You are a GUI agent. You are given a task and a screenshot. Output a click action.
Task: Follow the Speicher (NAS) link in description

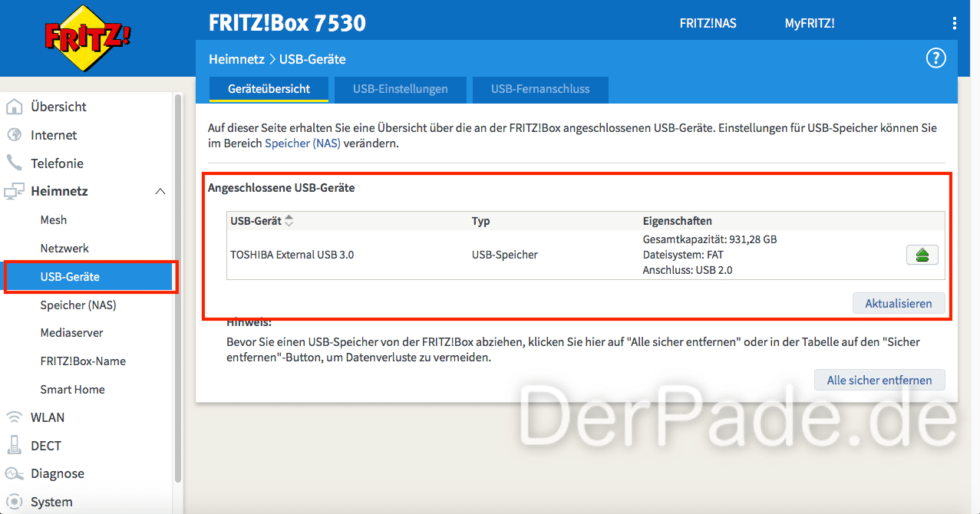tap(302, 143)
